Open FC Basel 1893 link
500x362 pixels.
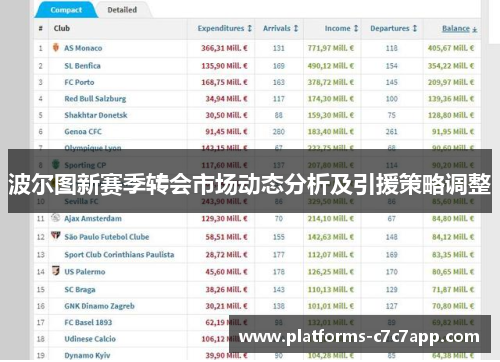[88, 322]
